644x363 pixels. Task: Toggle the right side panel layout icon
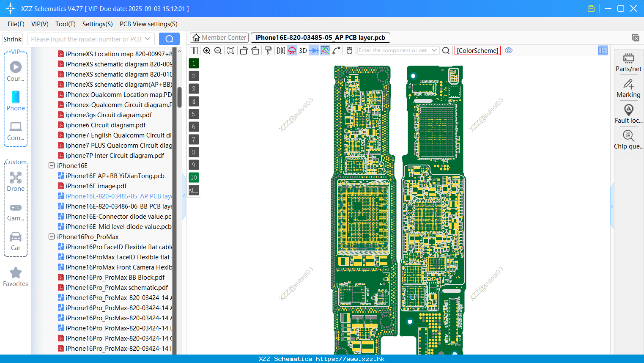click(603, 50)
